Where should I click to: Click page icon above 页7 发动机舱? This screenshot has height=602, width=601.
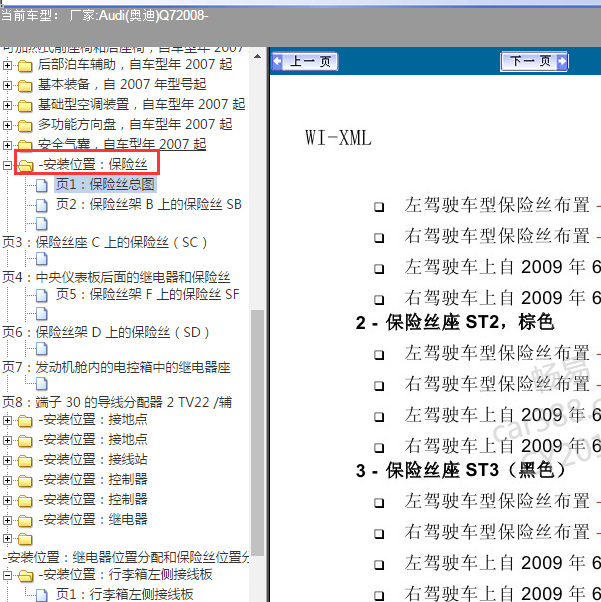(x=41, y=349)
